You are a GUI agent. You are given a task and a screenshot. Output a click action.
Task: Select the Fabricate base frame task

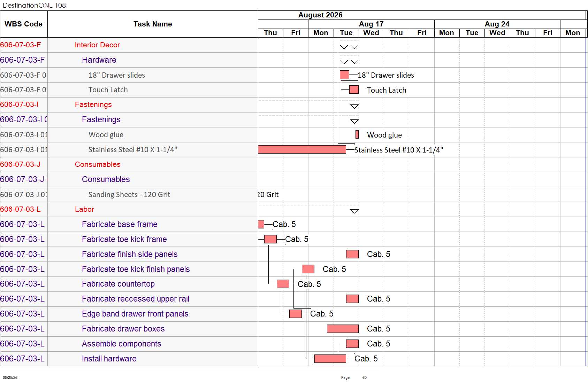(x=120, y=224)
